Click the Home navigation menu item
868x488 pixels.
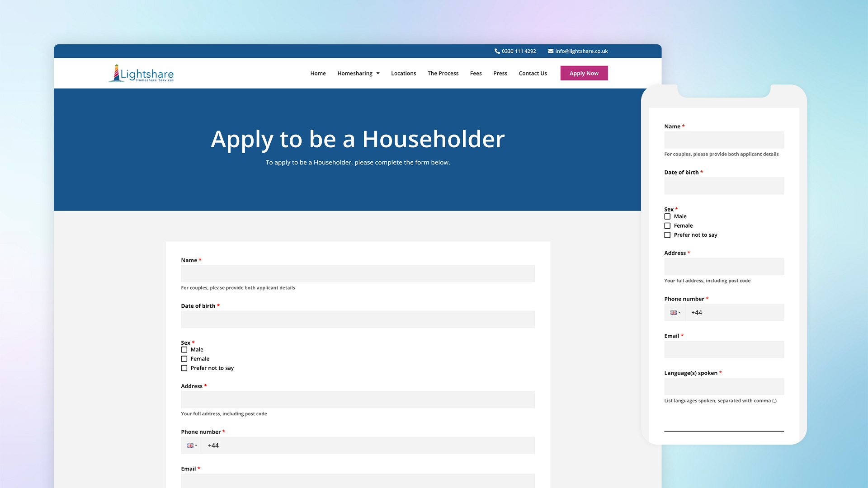point(318,73)
